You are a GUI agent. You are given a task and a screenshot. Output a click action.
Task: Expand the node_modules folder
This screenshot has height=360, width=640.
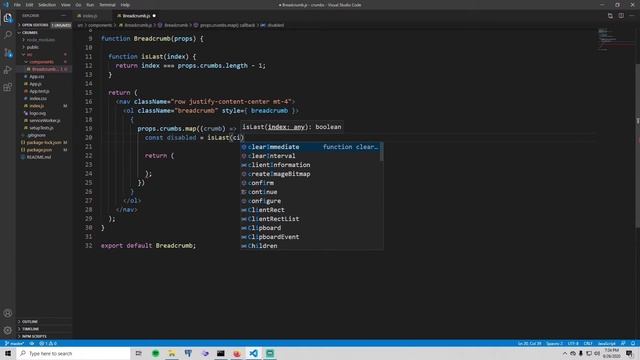coord(44,40)
